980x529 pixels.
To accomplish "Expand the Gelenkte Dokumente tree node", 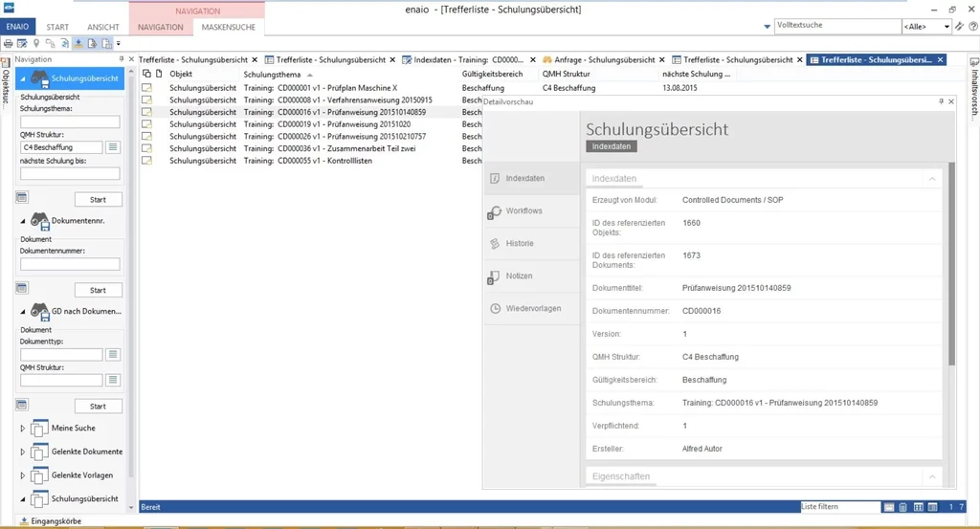I will (x=23, y=452).
